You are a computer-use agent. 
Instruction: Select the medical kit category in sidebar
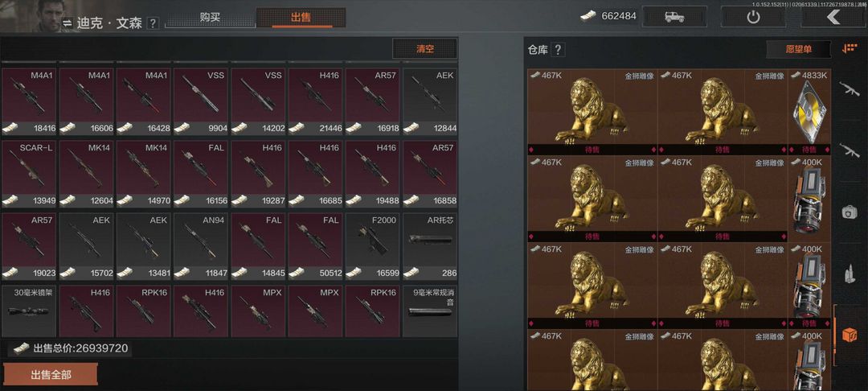(850, 212)
